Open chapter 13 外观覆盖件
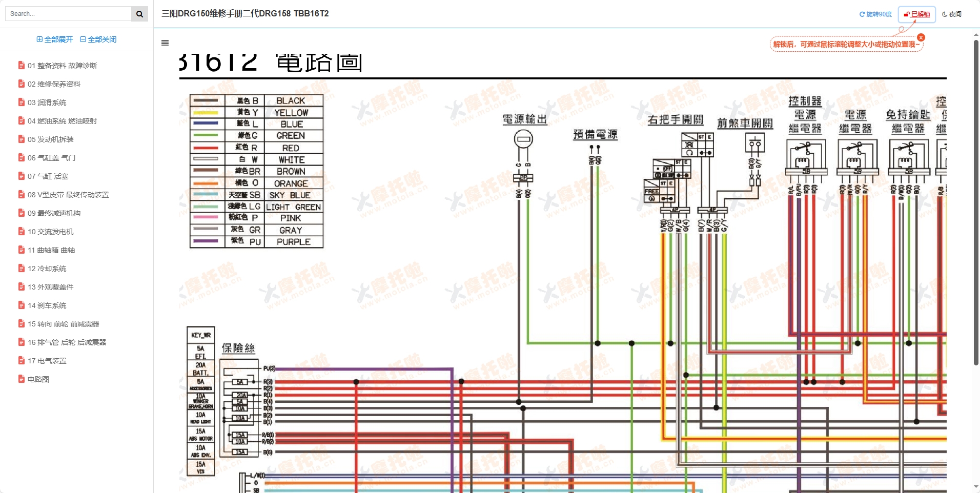The width and height of the screenshot is (980, 493). [50, 287]
